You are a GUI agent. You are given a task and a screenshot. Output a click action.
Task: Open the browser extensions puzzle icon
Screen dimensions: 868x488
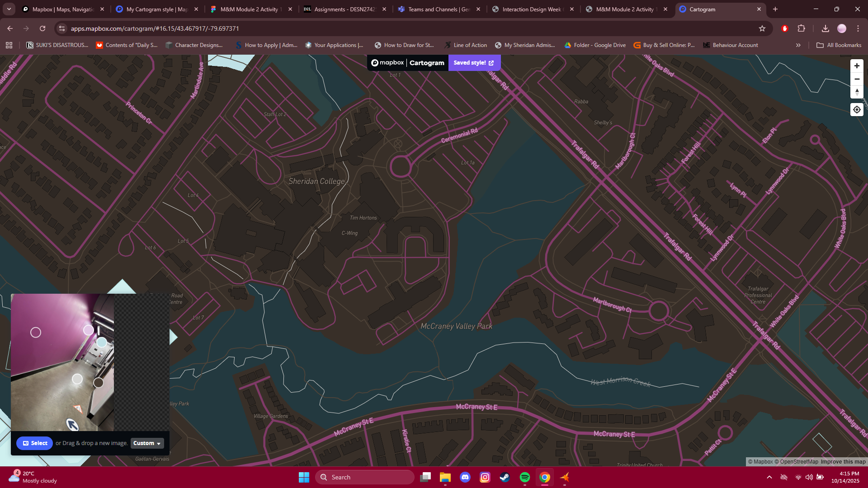pos(802,28)
